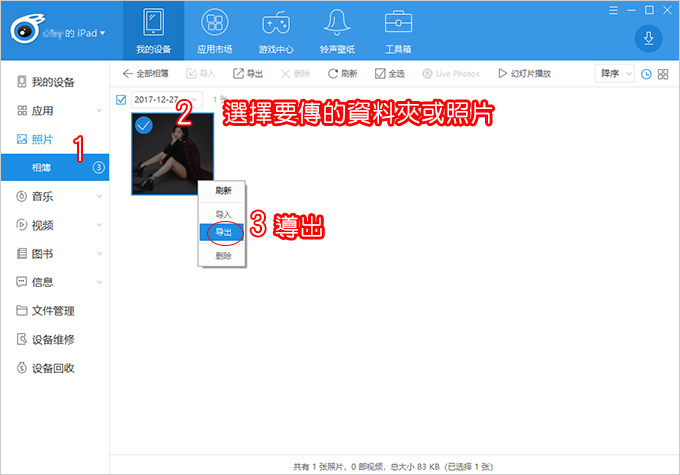Open the 2017-12-27 date dropdown

pos(167,100)
